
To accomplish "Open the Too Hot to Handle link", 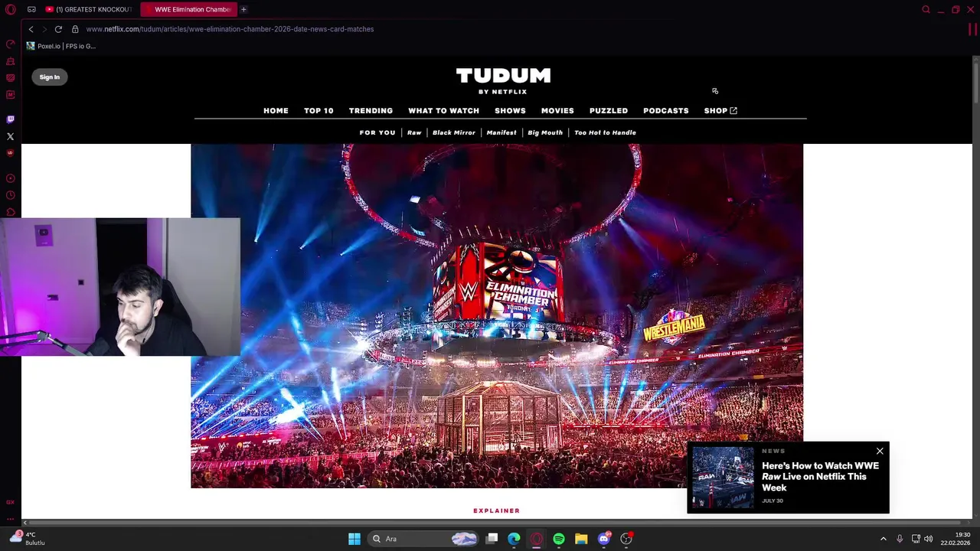I will 605,132.
